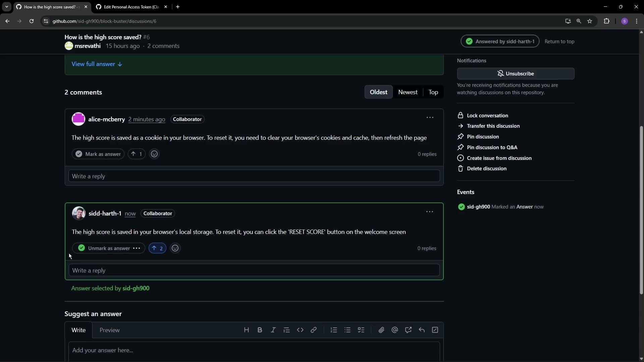Expand View full answer

coord(97,64)
